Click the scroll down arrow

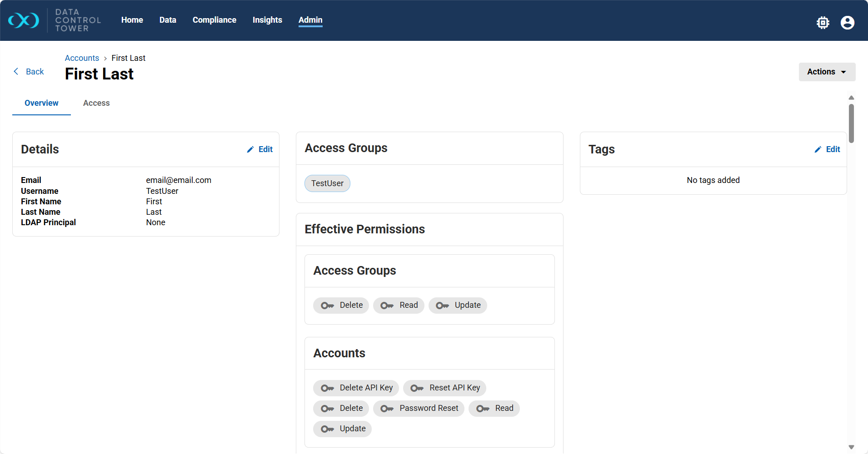pyautogui.click(x=851, y=447)
